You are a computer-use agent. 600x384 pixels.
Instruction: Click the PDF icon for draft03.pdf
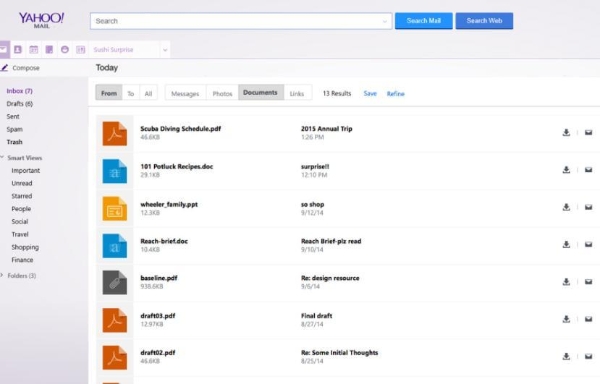pyautogui.click(x=115, y=320)
